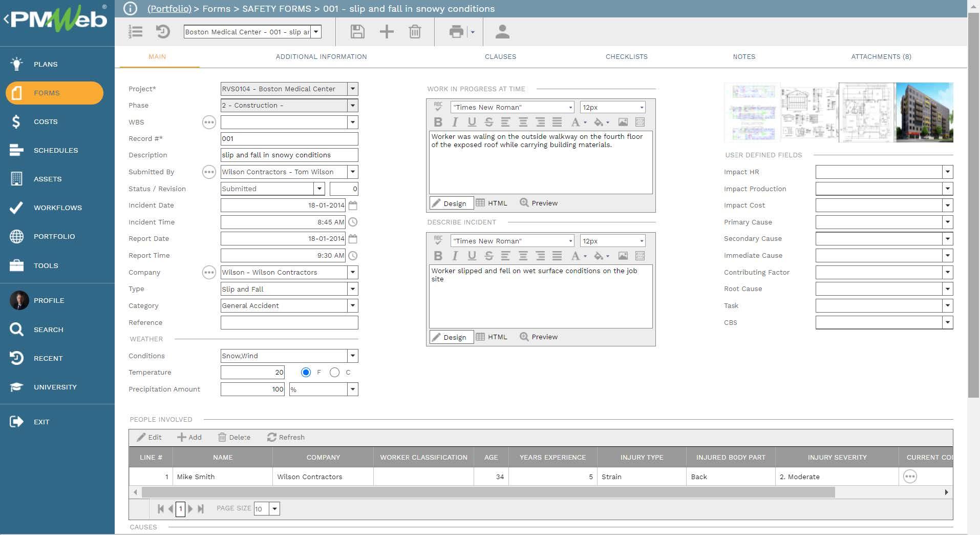Switch Work In Progress editor to HTML view
Viewport: 980px width, 535px height.
click(x=492, y=203)
